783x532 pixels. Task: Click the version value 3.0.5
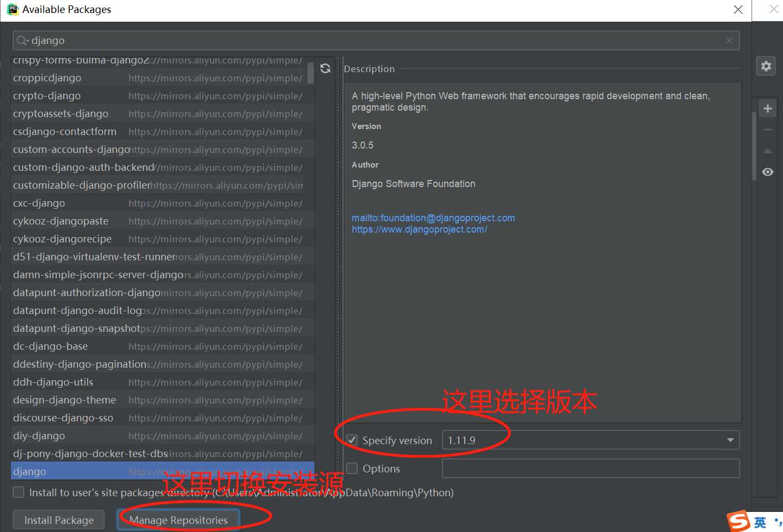[x=363, y=145]
